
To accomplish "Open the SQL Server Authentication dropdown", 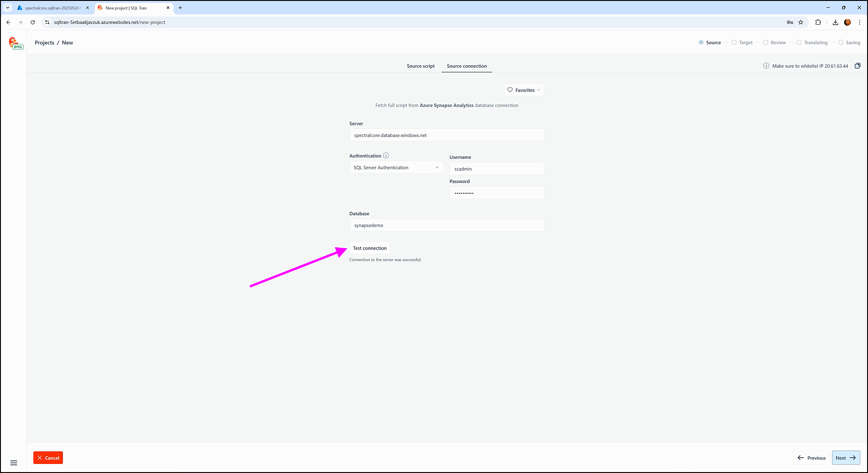I will [396, 167].
